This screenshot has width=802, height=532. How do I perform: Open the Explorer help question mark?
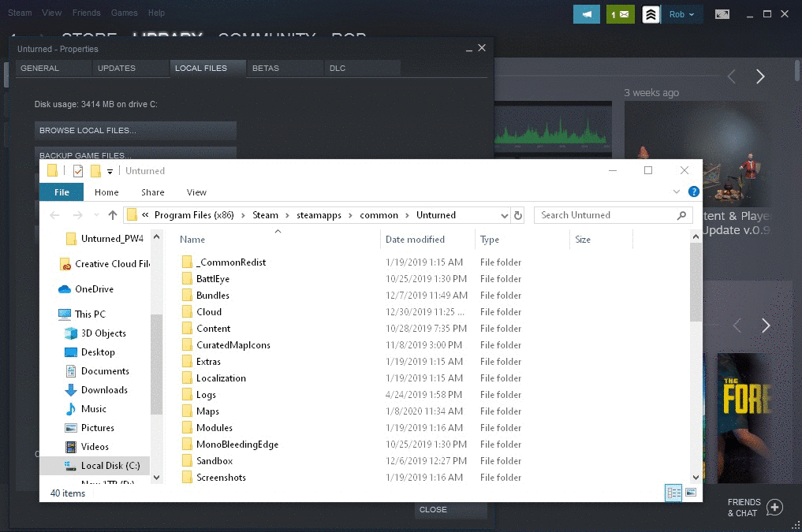pyautogui.click(x=693, y=192)
